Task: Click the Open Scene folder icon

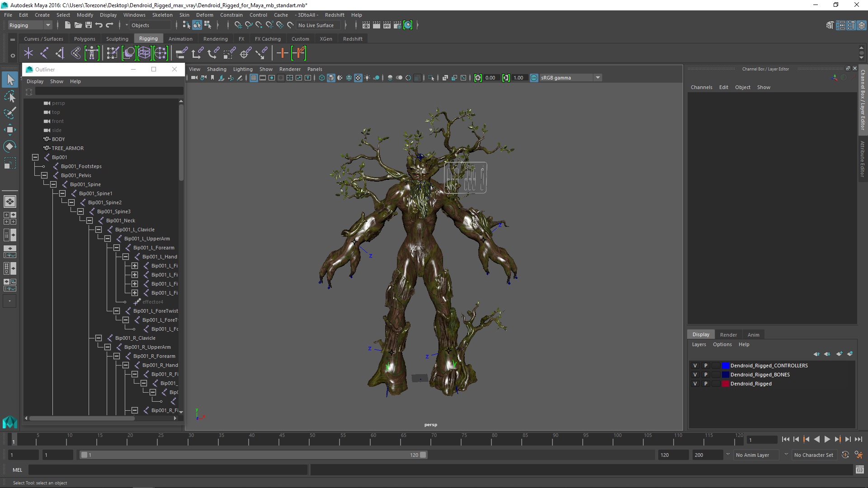Action: click(x=78, y=25)
